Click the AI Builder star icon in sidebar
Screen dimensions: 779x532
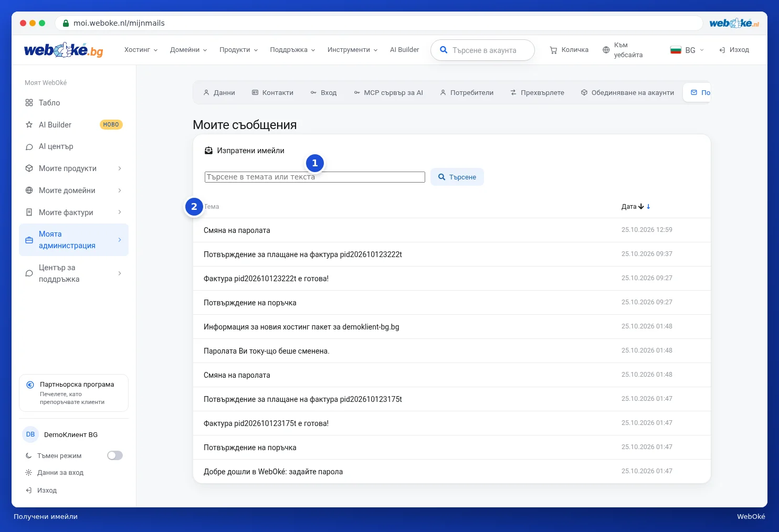(29, 125)
